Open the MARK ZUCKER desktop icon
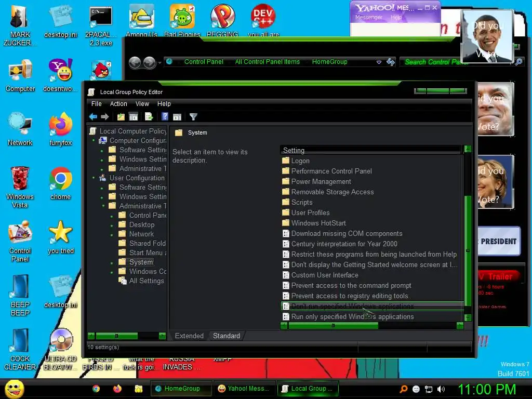 point(20,25)
